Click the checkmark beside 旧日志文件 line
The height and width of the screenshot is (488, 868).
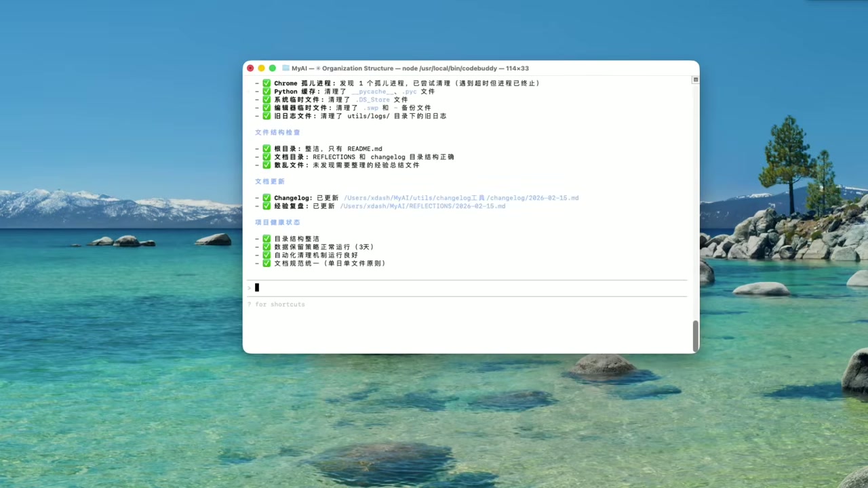click(x=267, y=116)
